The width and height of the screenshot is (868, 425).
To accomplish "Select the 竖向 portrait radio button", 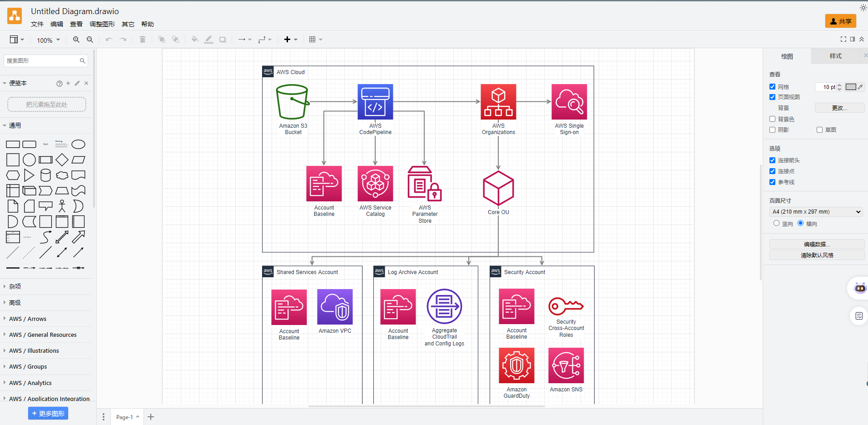I will pos(776,223).
